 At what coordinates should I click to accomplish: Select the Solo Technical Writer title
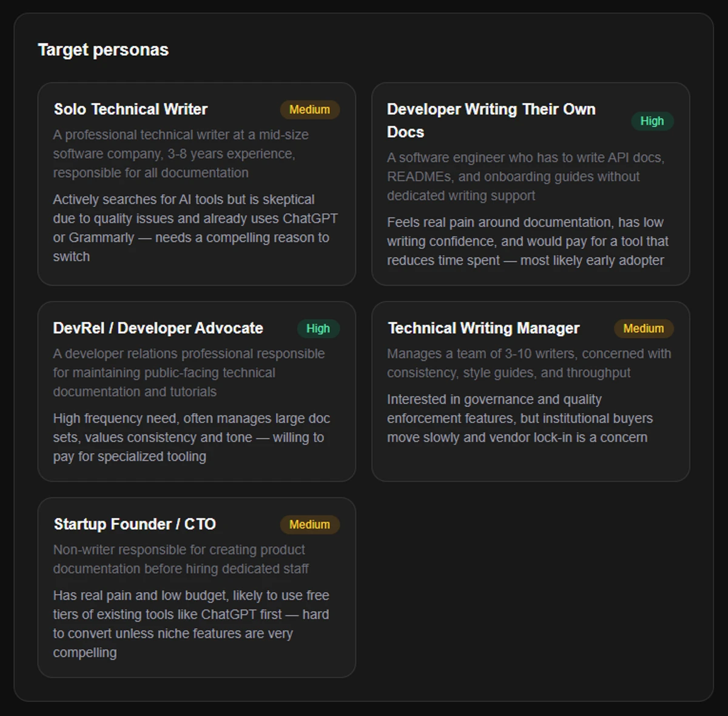130,109
